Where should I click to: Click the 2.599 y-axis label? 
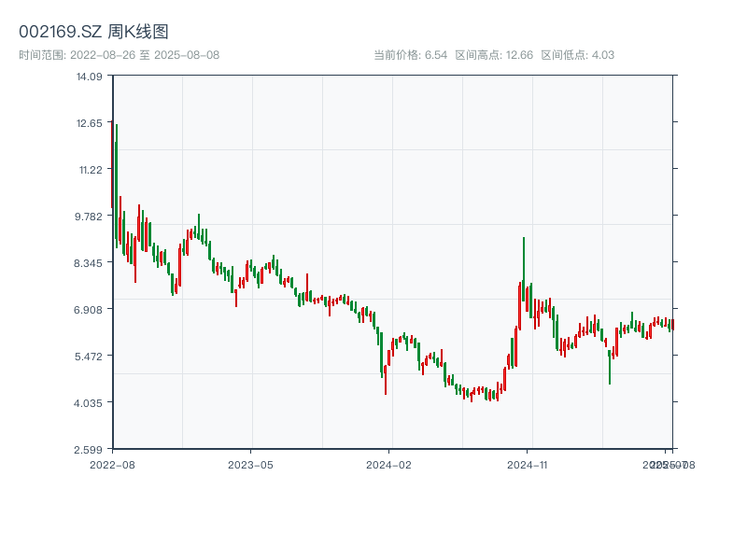(90, 449)
